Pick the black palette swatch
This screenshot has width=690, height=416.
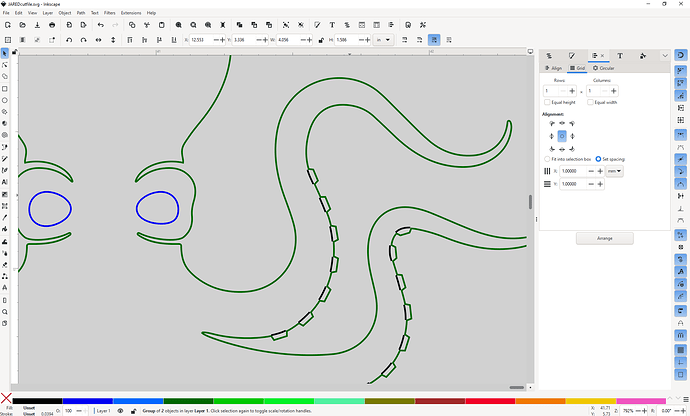tap(37, 401)
